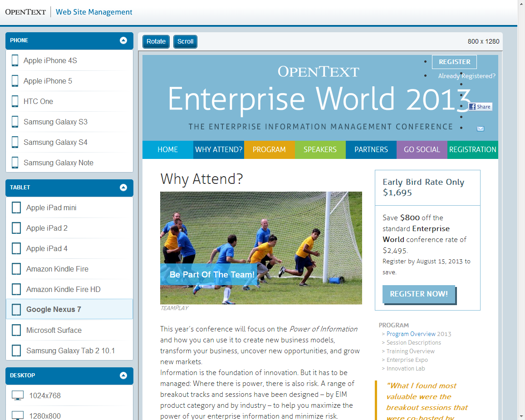Click the Samsung Galaxy Tab 2 10.1 icon
This screenshot has width=525, height=420.
(16, 351)
